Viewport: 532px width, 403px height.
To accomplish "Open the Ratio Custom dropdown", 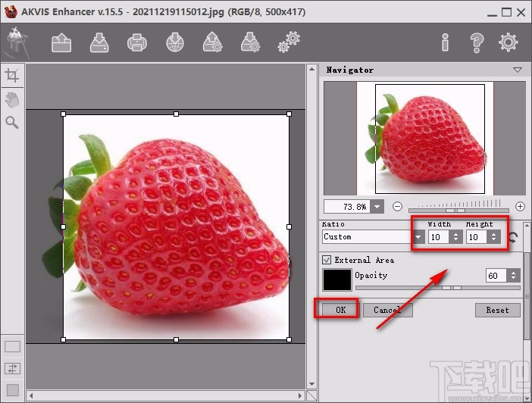I will [x=418, y=237].
